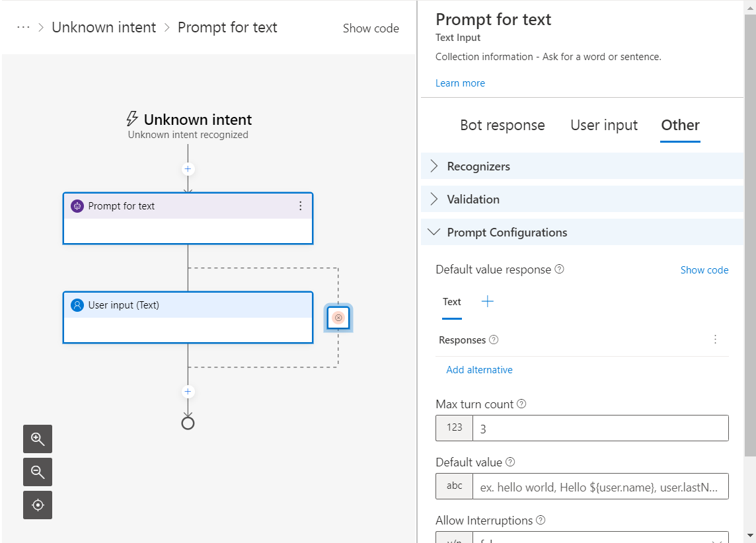Click the zoom in magnifier button
This screenshot has height=543, width=756.
click(x=38, y=439)
